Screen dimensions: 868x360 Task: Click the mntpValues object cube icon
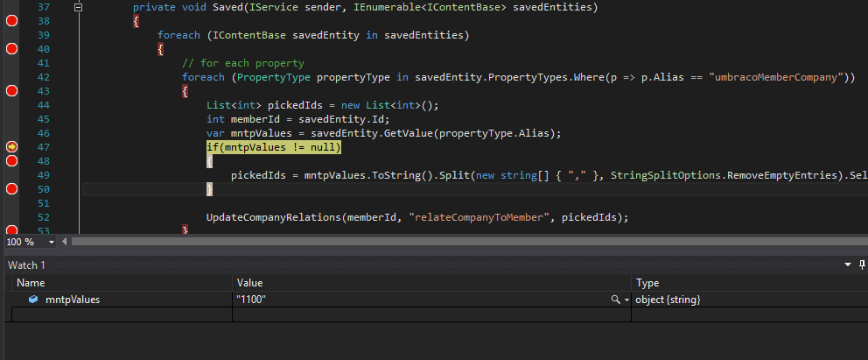(x=34, y=300)
